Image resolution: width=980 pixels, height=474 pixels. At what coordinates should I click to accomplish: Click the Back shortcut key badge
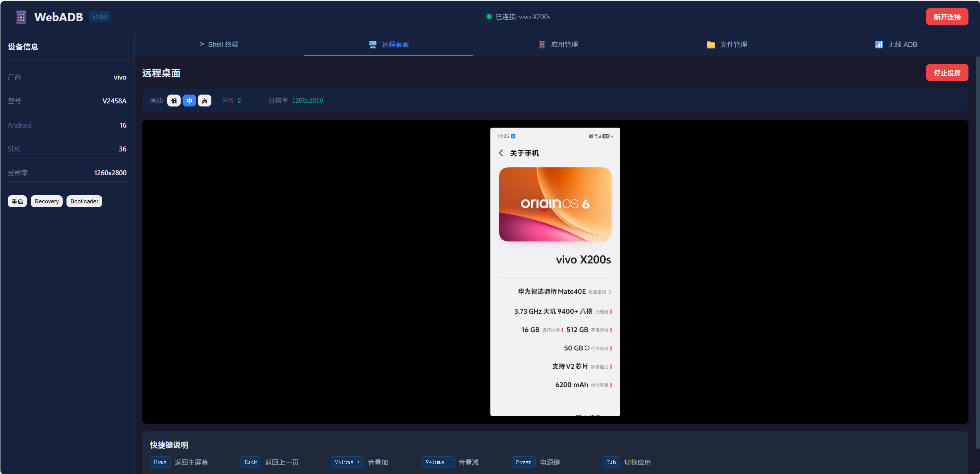[x=251, y=462]
